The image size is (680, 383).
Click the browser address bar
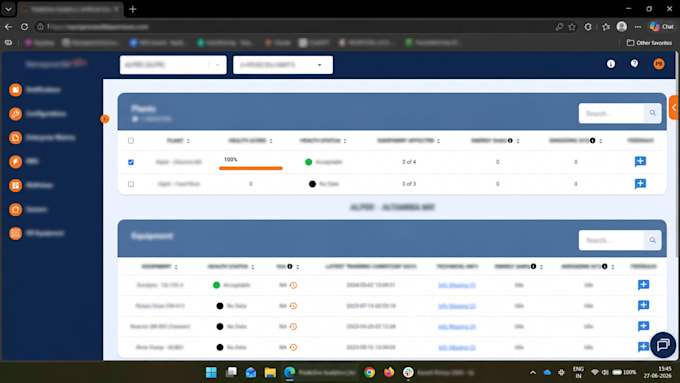point(295,27)
